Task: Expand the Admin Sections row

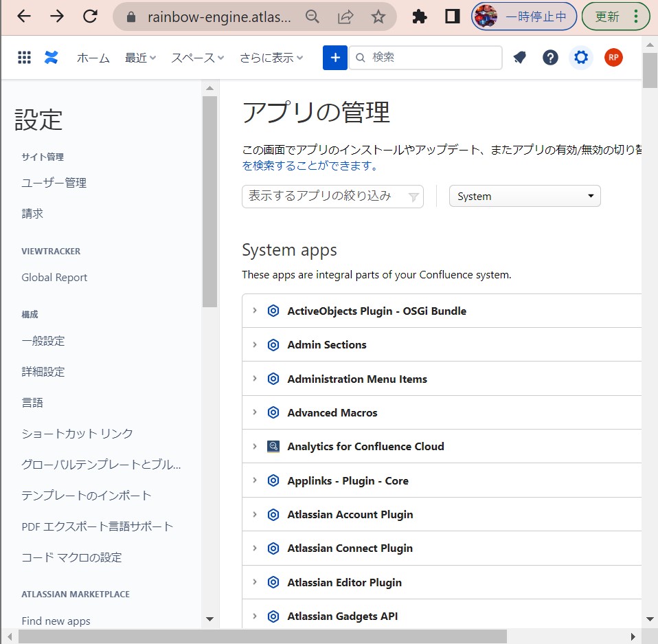Action: (255, 344)
